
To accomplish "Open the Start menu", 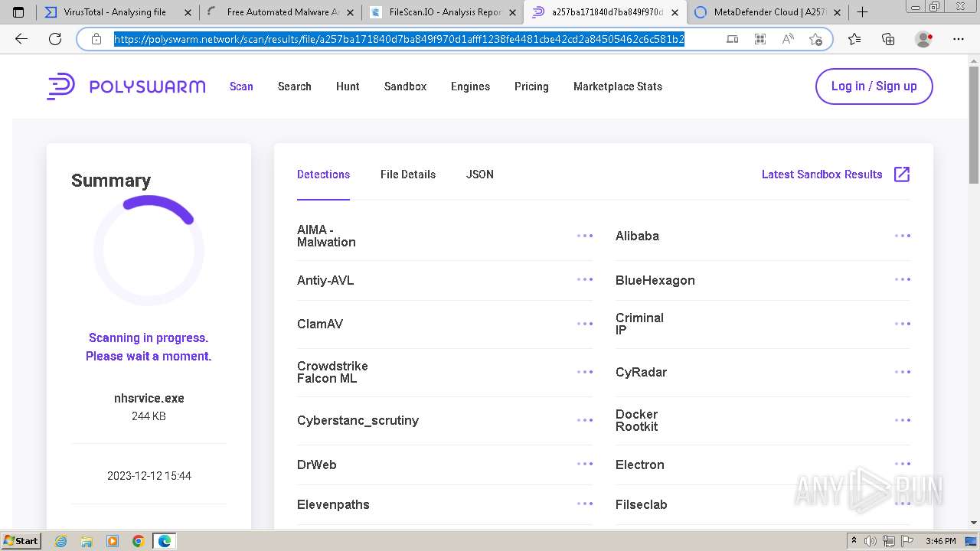I will [x=21, y=541].
